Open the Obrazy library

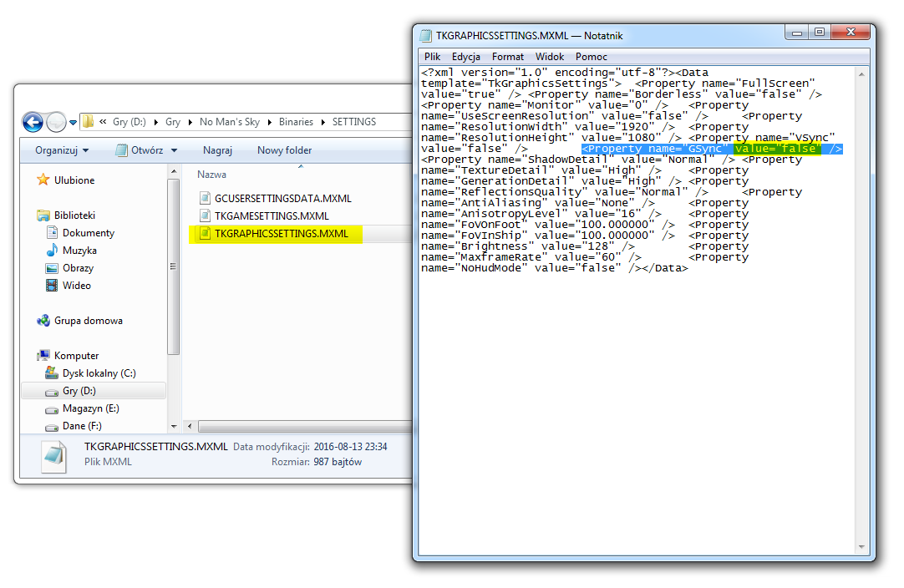78,268
